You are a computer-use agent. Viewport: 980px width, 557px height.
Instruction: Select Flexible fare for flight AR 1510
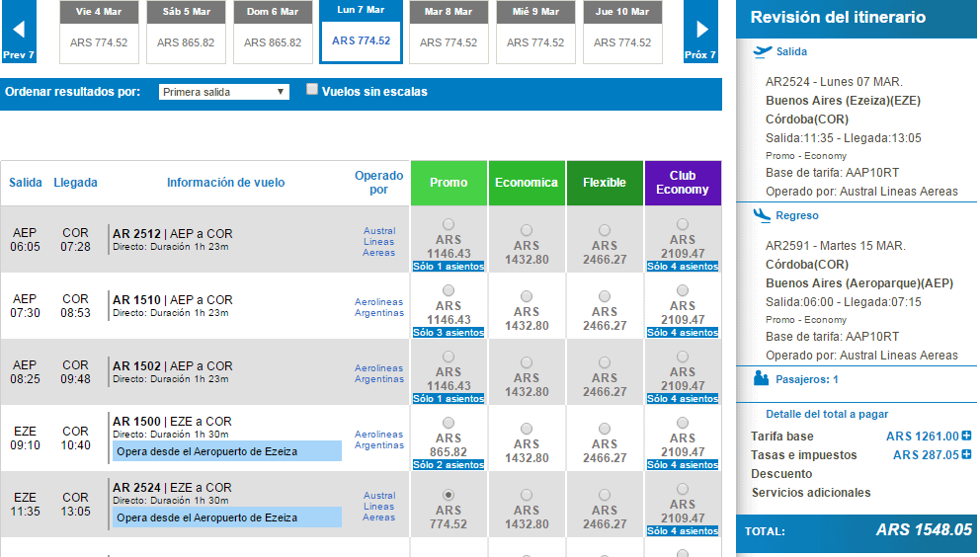tap(604, 296)
